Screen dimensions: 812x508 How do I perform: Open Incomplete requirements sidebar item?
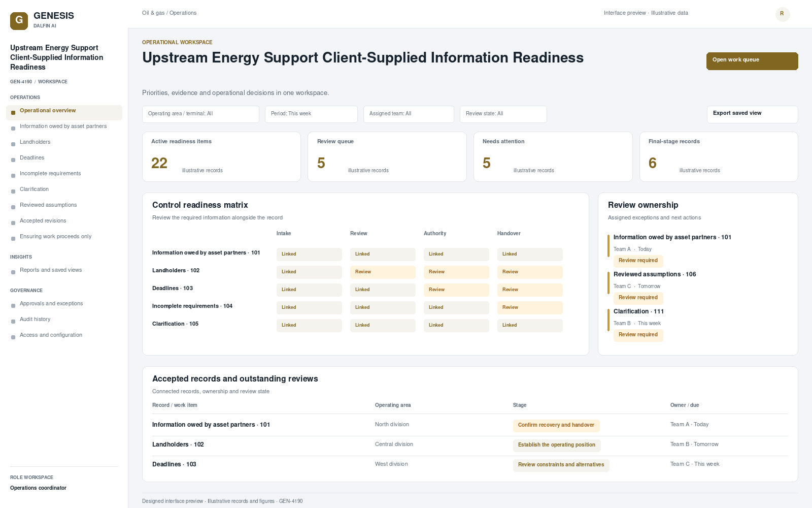point(64,174)
